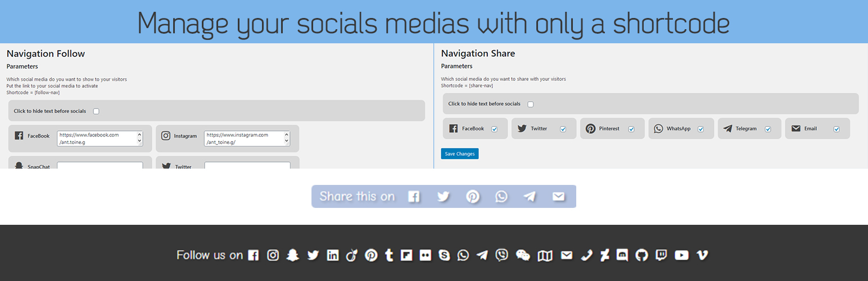868x281 pixels.
Task: Click the GitHub icon in the follow bar
Action: pos(641,255)
